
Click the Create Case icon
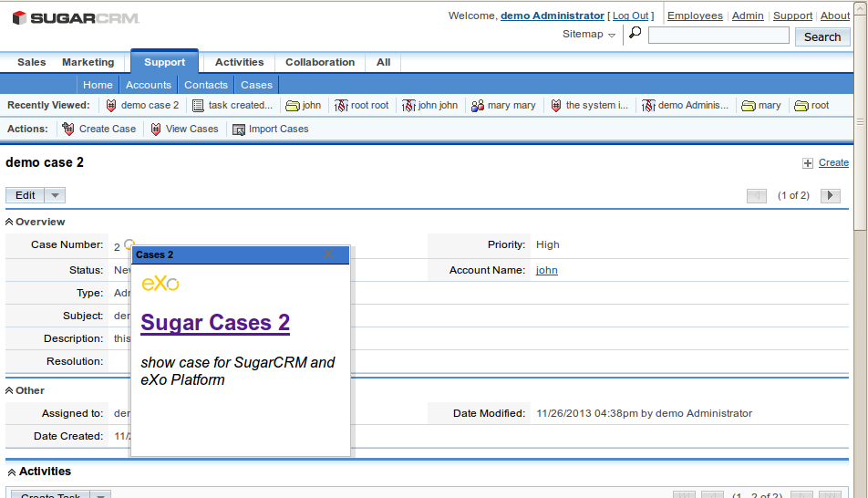pos(68,130)
